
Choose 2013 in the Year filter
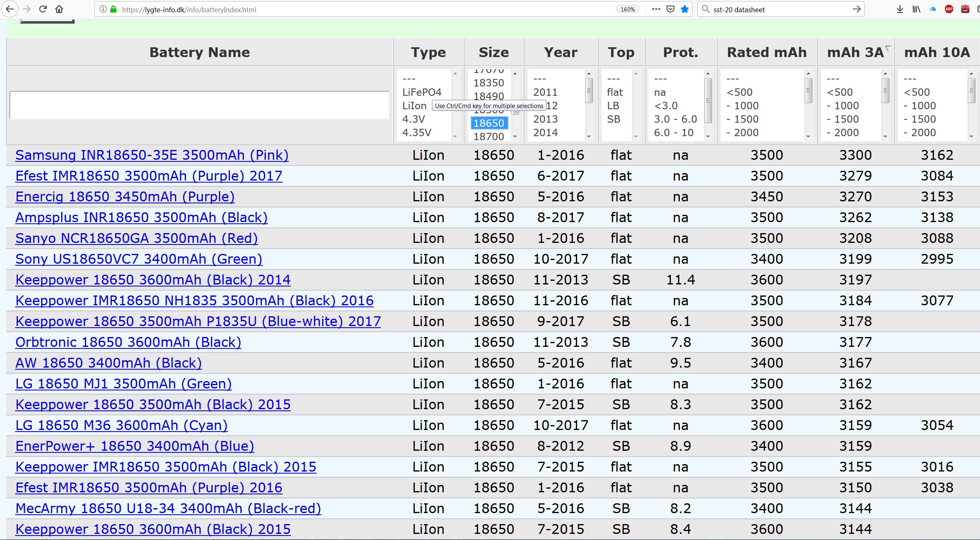click(x=545, y=119)
